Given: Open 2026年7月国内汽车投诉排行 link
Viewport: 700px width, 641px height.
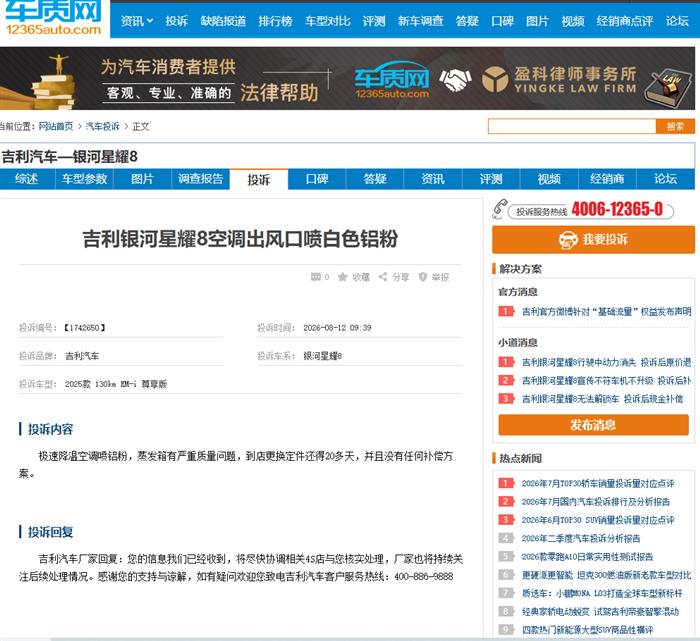Looking at the screenshot, I should coord(596,501).
